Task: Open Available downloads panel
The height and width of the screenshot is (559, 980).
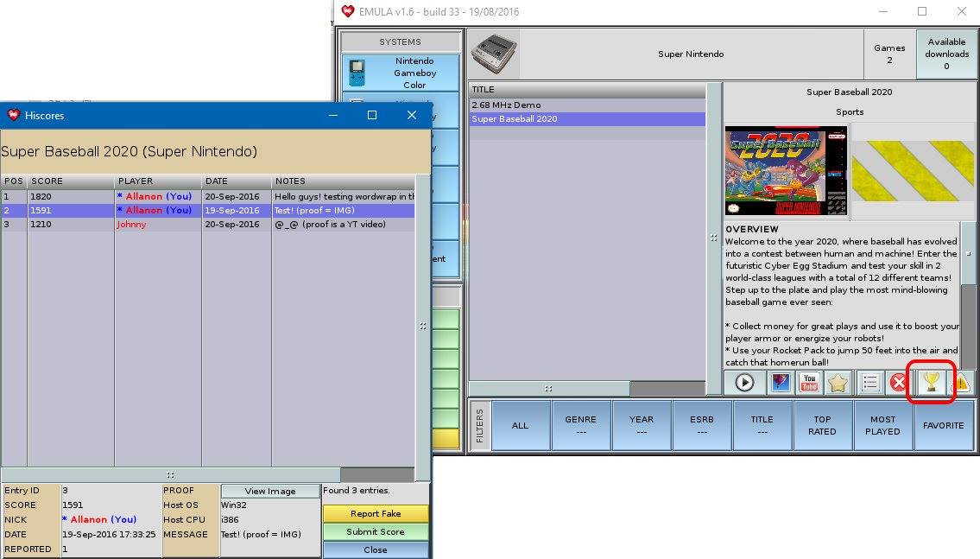Action: 946,54
